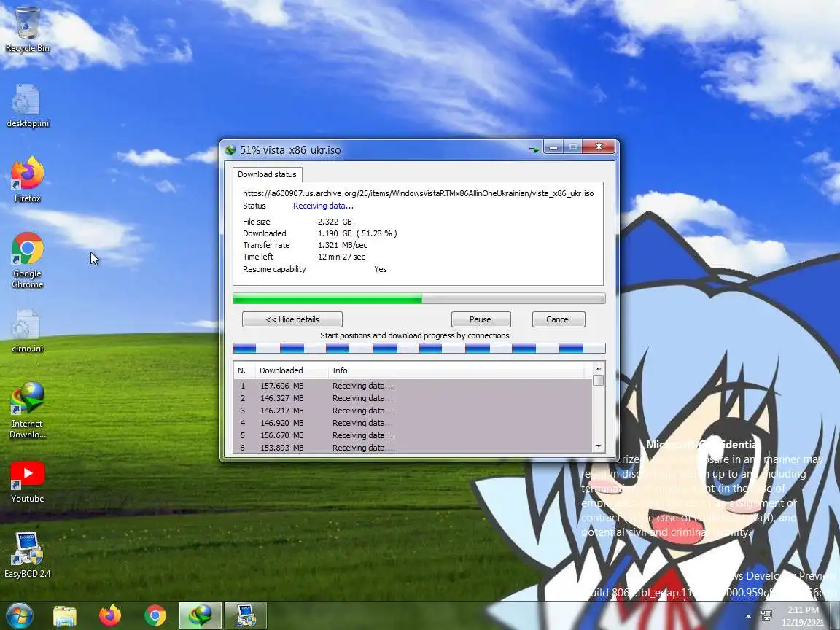This screenshot has height=630, width=840.
Task: Click the Downloaded 1.190 GB value
Action: (357, 233)
